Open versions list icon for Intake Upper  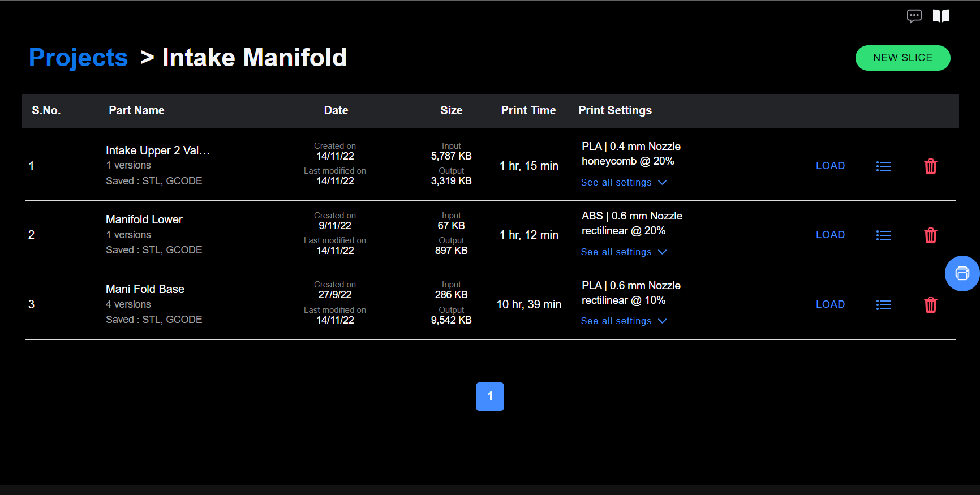tap(883, 166)
